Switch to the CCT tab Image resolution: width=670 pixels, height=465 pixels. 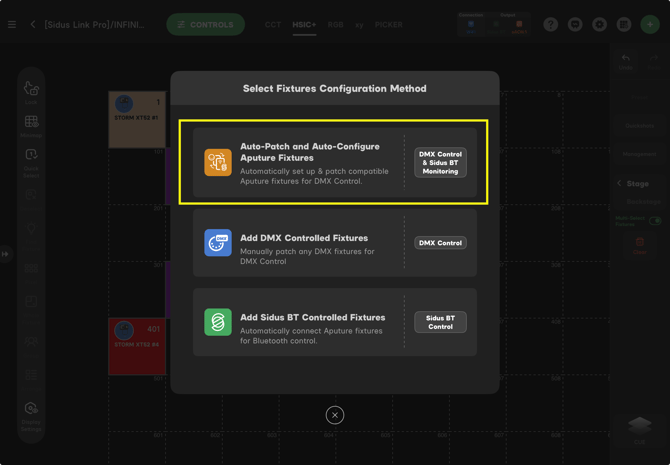coord(273,25)
